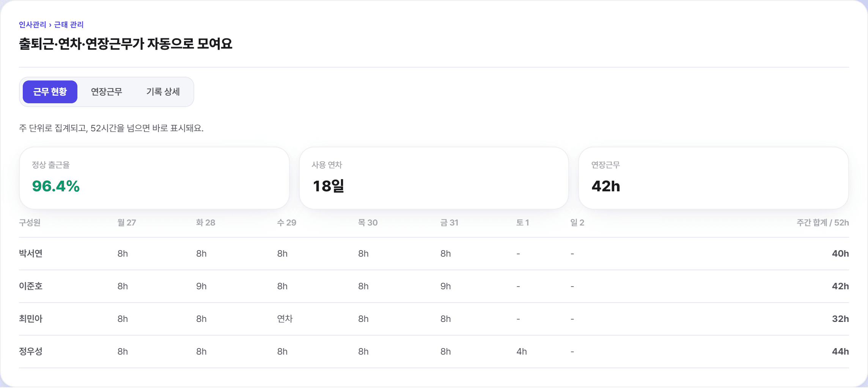
Task: Click the 구성원 column header
Action: [x=30, y=222]
